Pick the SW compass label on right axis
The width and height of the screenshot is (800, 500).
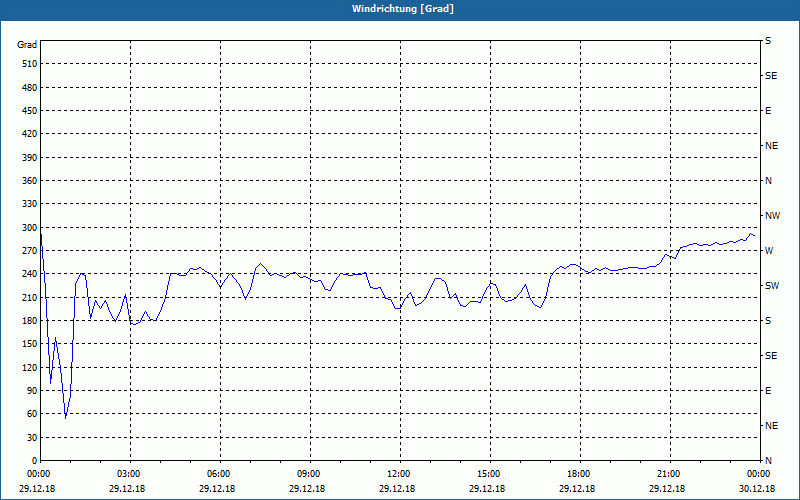(772, 286)
